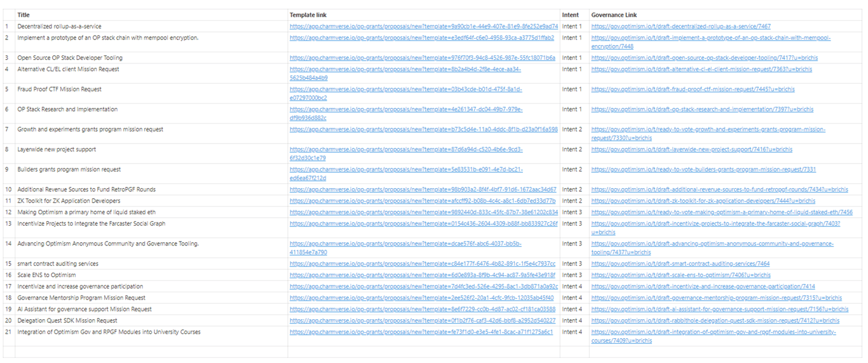
Task: Select title cell Open Source OP Stack Developer Tooling
Action: point(70,58)
